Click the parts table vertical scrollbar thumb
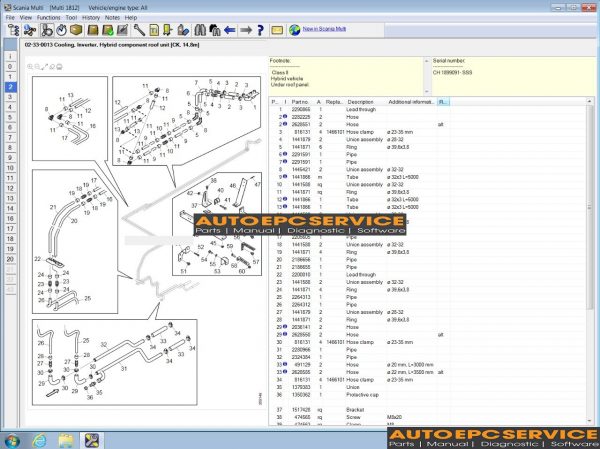This screenshot has height=449, width=600. point(589,207)
